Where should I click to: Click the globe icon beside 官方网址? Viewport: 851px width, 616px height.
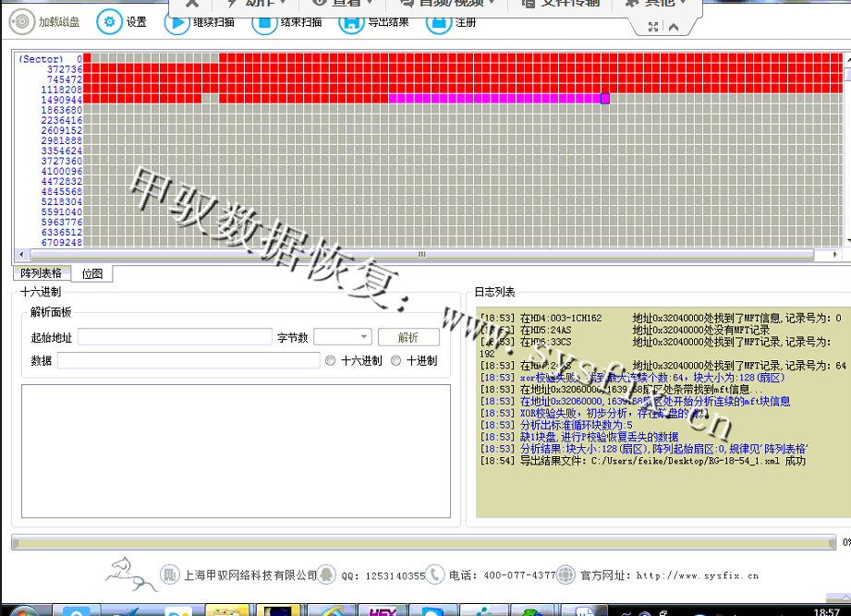pos(565,574)
